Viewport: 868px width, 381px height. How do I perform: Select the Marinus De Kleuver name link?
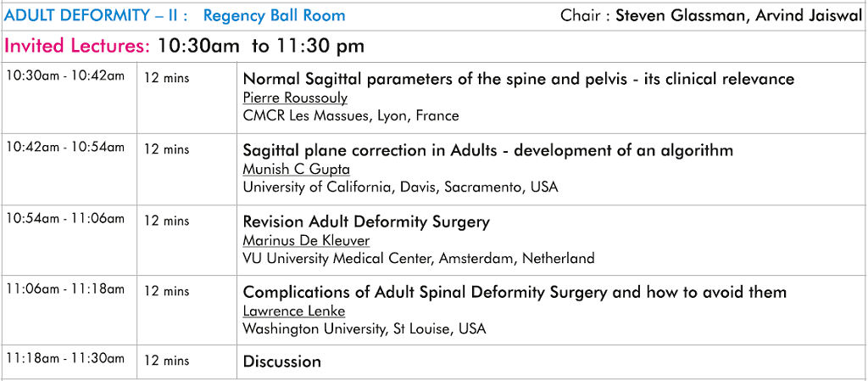click(x=306, y=241)
